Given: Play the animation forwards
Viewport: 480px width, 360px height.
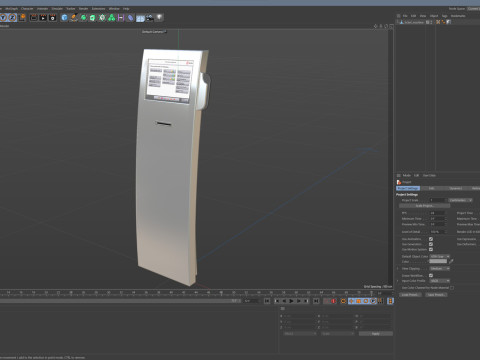Looking at the screenshot, I should point(291,301).
